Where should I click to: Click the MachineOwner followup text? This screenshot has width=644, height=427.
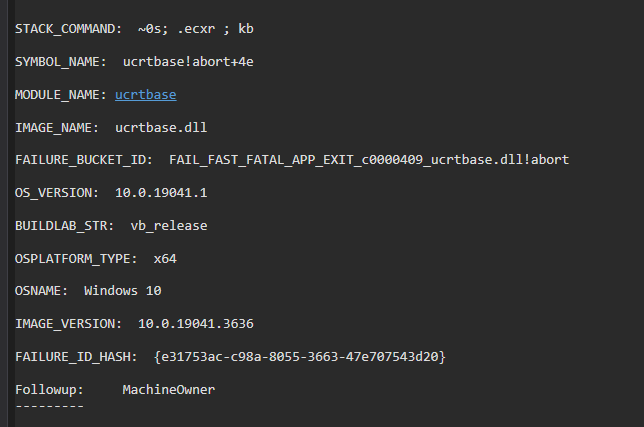tap(168, 388)
